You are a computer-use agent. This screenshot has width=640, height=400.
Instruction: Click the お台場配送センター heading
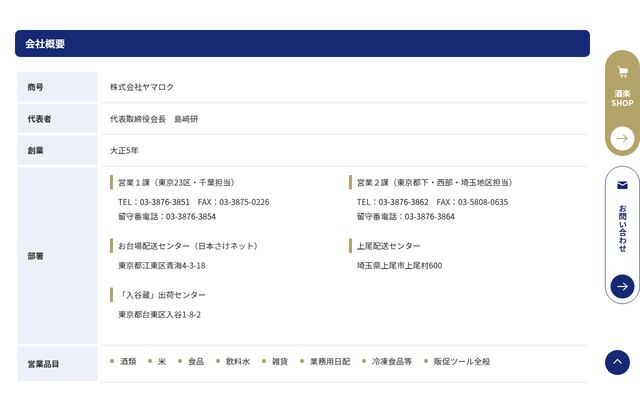coord(188,246)
